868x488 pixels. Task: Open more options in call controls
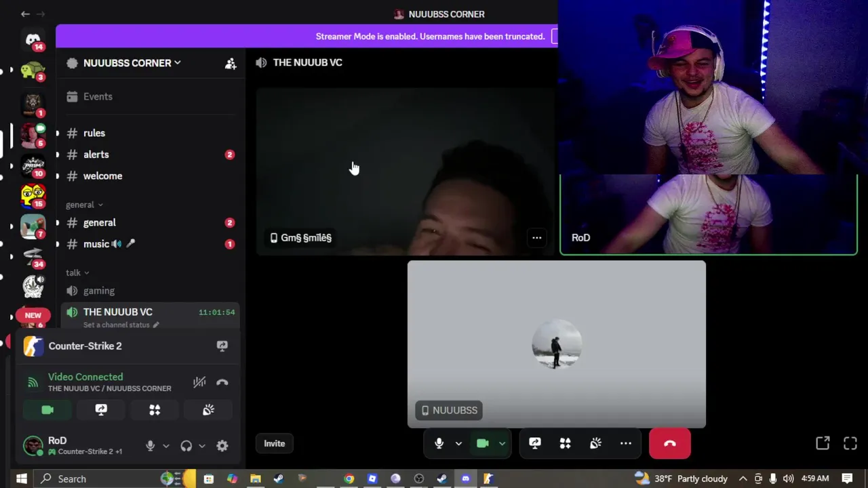click(x=625, y=443)
